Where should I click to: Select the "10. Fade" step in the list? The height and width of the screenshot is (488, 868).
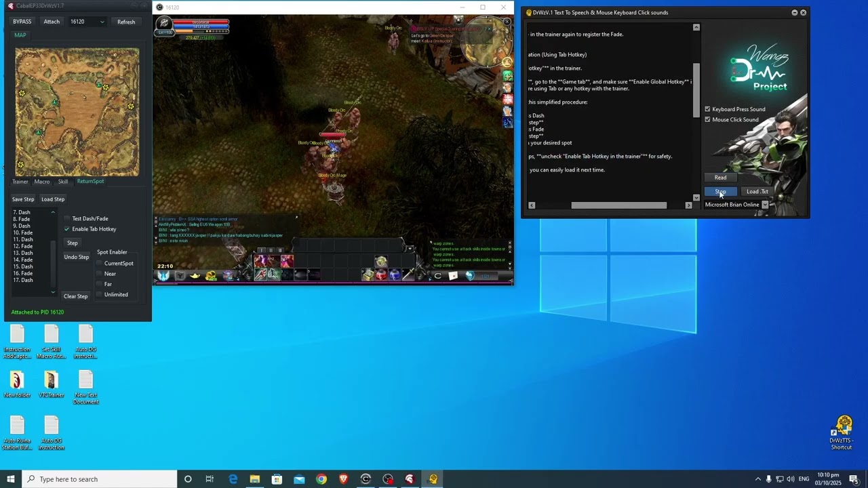(x=23, y=232)
